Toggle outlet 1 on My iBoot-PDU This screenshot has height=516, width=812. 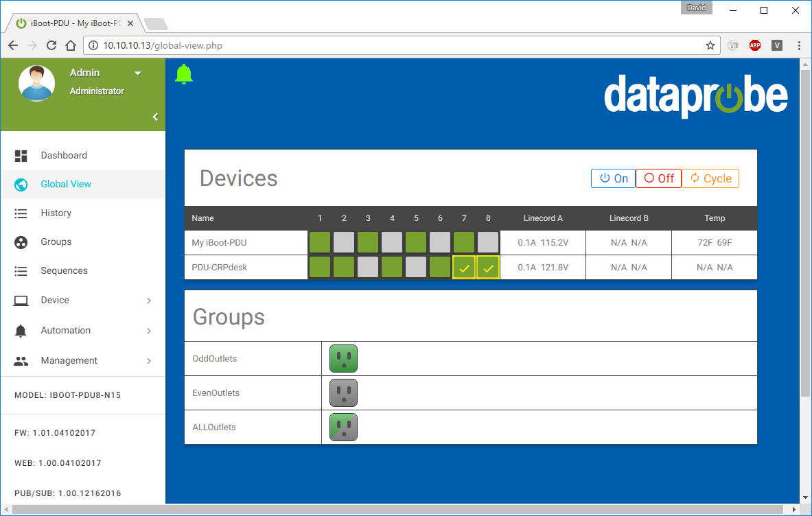pyautogui.click(x=320, y=242)
